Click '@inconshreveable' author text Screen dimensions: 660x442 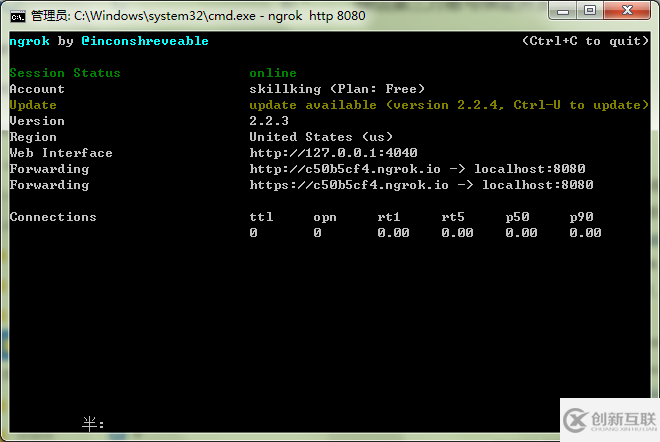coord(145,41)
